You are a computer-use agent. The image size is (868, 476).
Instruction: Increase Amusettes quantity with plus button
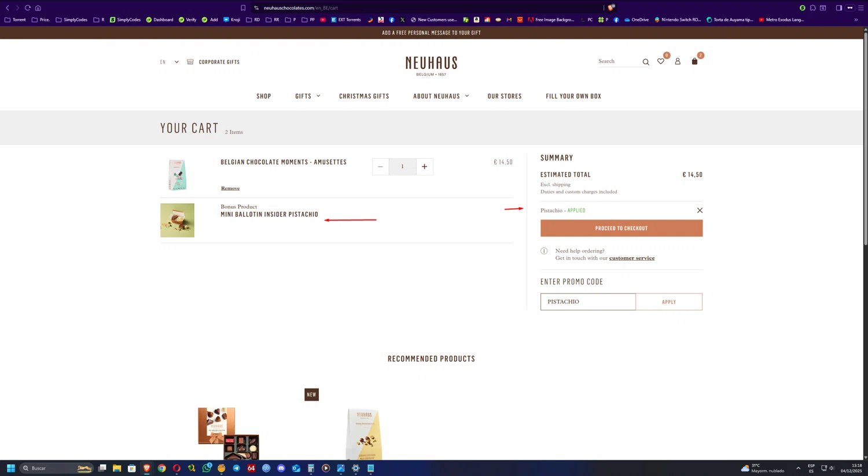pyautogui.click(x=424, y=167)
